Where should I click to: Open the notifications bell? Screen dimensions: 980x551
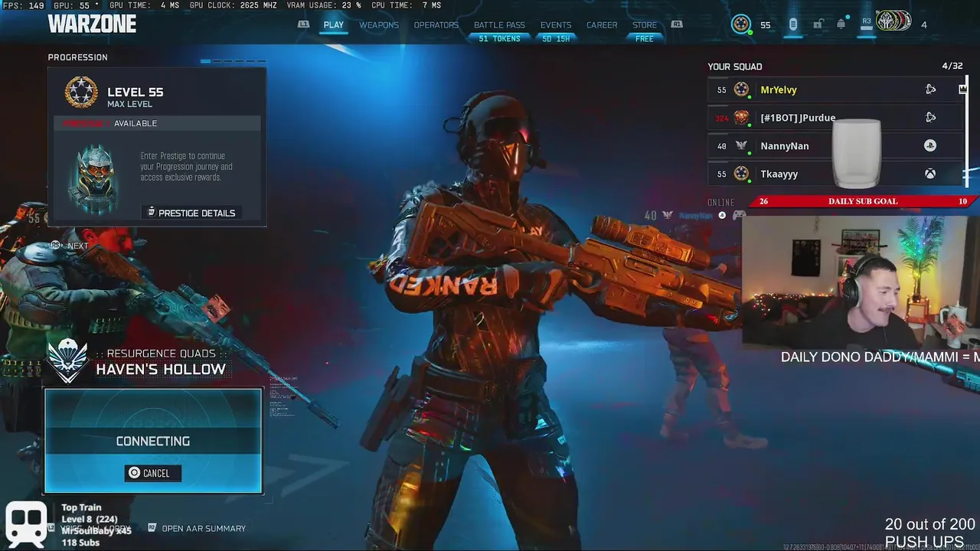[841, 24]
